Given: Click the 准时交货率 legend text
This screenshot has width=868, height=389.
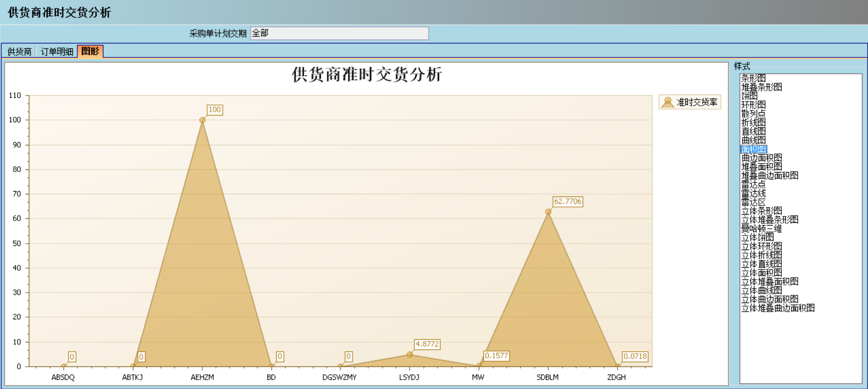Looking at the screenshot, I should 697,102.
